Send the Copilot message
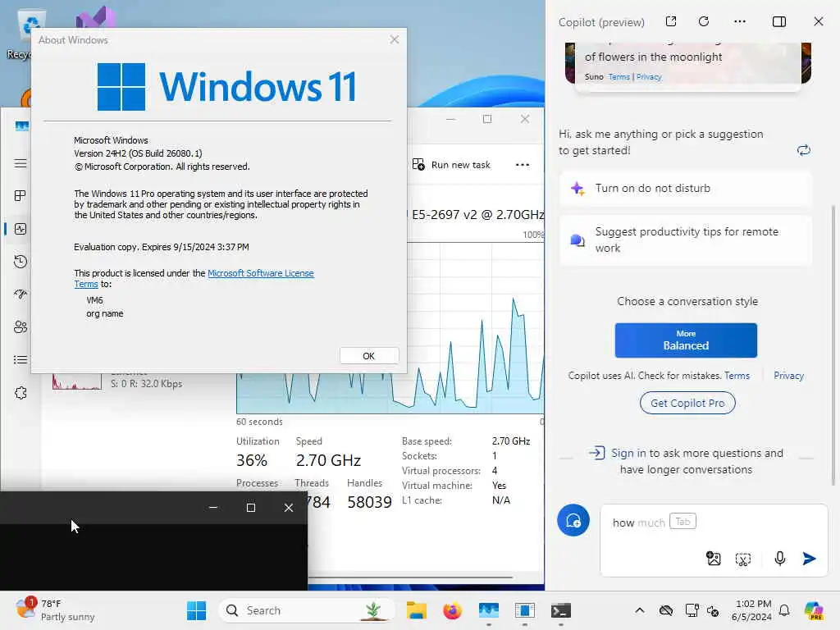Viewport: 840px width, 630px height. [x=809, y=559]
